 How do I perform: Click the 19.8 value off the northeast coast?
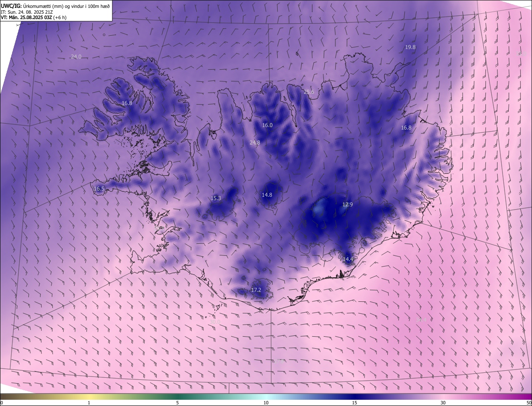coord(410,47)
